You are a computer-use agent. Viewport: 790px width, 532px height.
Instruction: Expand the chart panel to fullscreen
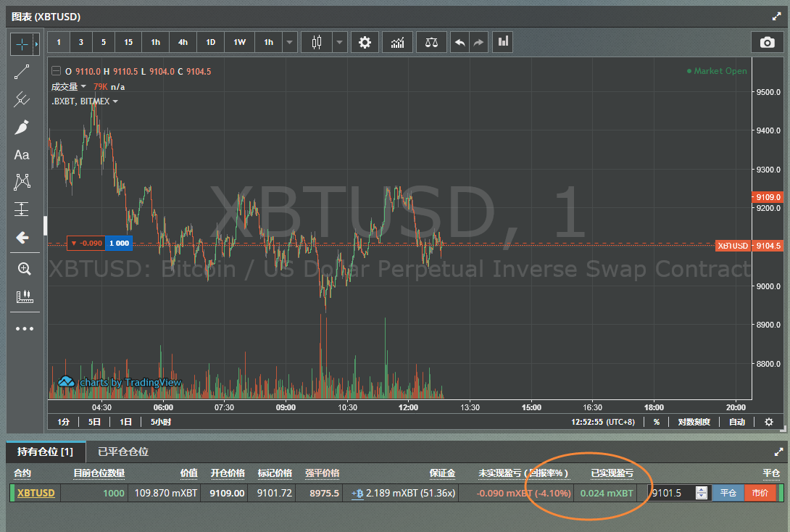point(776,17)
